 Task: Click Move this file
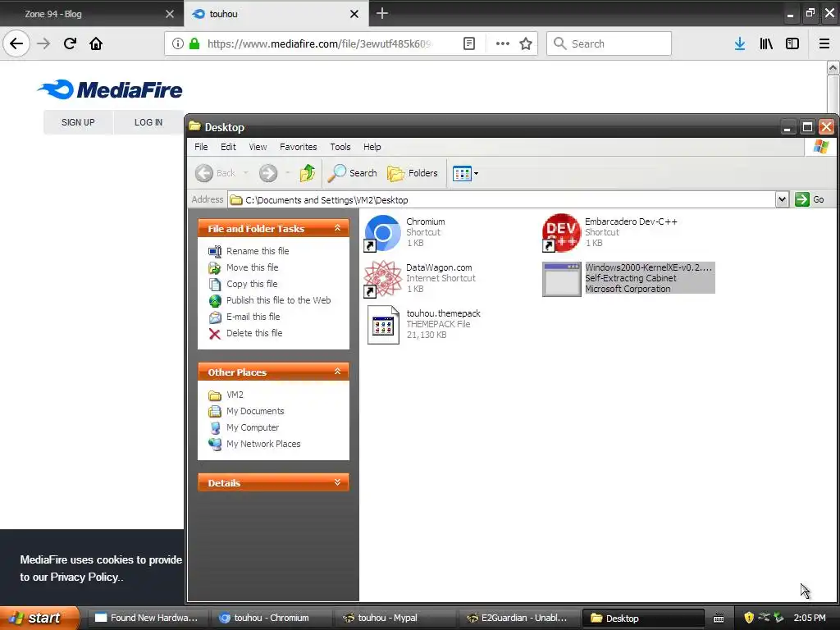point(253,267)
